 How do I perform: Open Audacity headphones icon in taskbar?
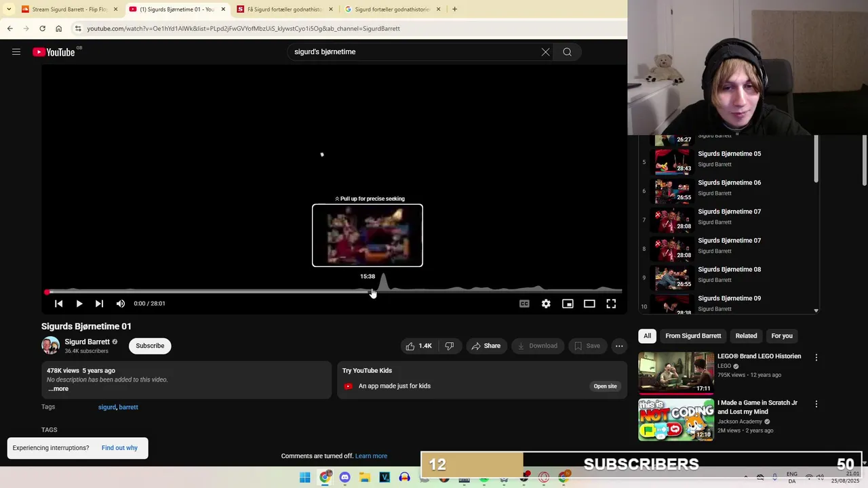coord(405,478)
